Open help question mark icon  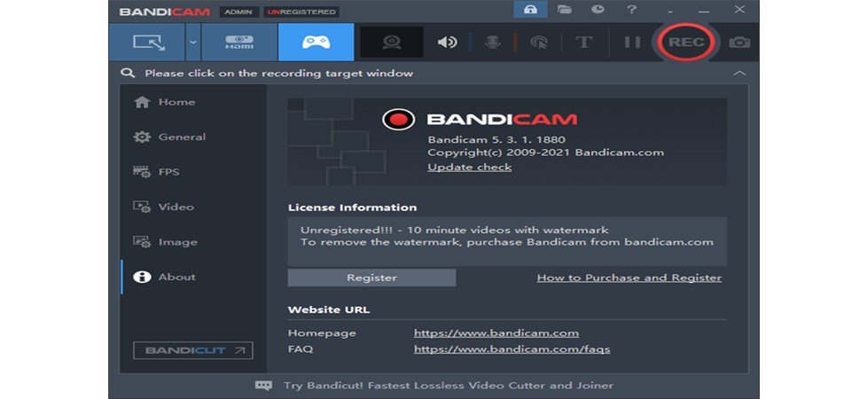631,10
